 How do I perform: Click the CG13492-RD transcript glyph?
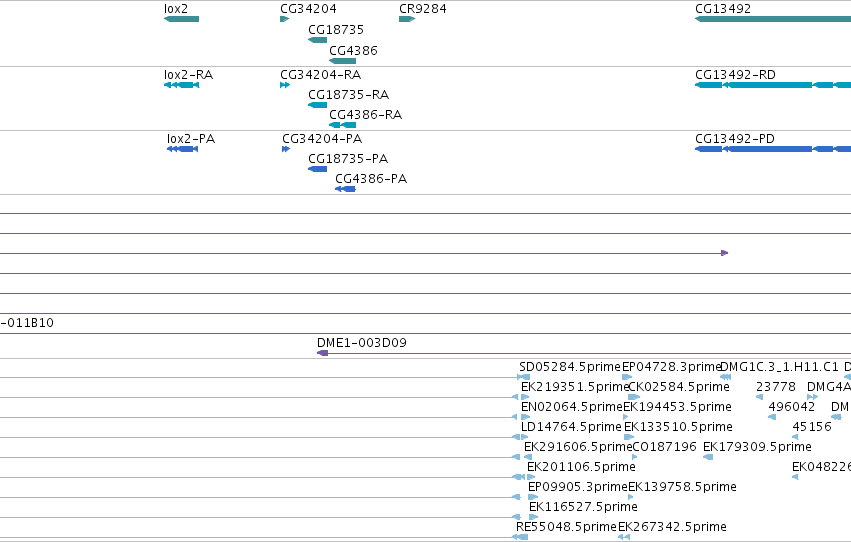(773, 85)
